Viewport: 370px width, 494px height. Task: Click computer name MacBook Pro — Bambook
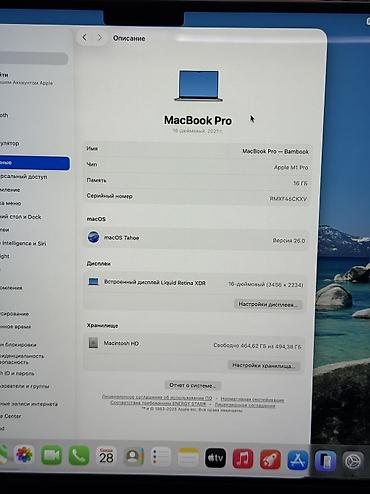(275, 151)
